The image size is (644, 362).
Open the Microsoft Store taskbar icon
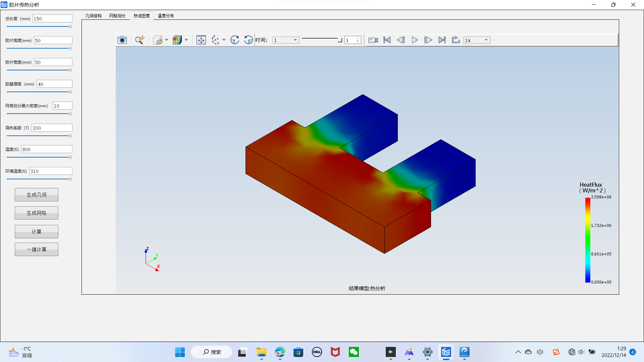point(298,352)
